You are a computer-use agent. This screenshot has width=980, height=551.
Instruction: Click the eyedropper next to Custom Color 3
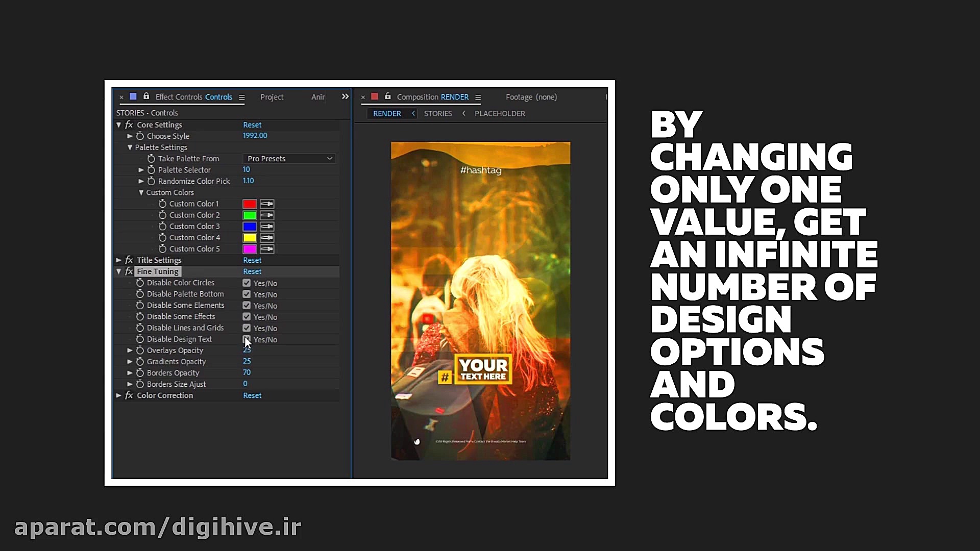point(267,227)
